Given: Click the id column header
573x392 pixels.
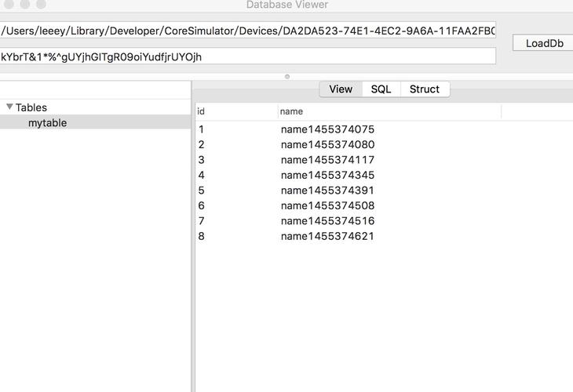Looking at the screenshot, I should pyautogui.click(x=236, y=111).
